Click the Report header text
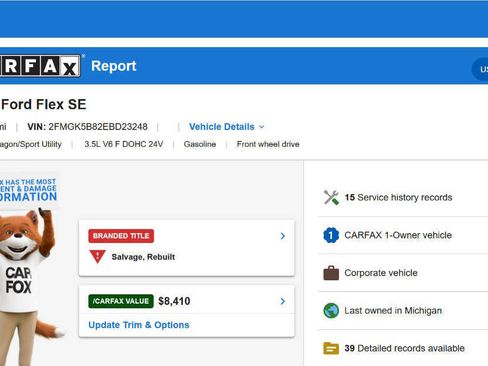The height and width of the screenshot is (366, 488). [114, 66]
